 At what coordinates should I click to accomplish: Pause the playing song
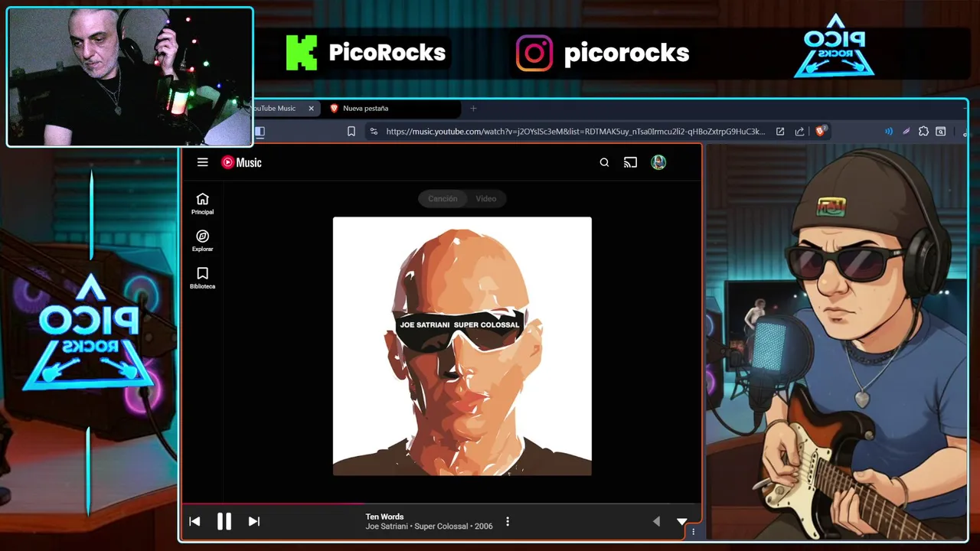[x=224, y=521]
